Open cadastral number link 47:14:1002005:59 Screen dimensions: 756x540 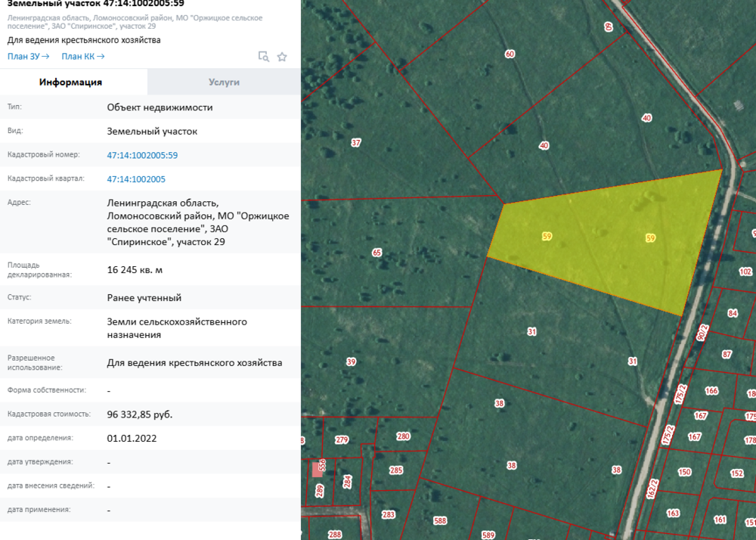click(142, 155)
